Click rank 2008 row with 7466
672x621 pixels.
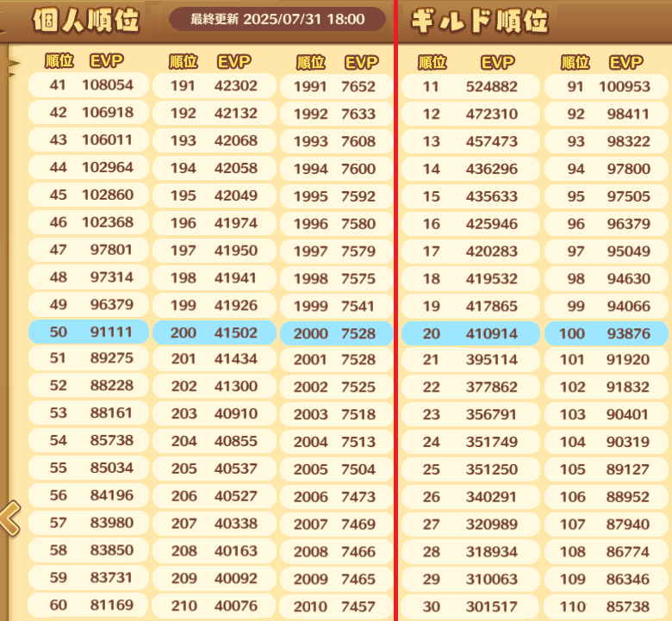(336, 551)
